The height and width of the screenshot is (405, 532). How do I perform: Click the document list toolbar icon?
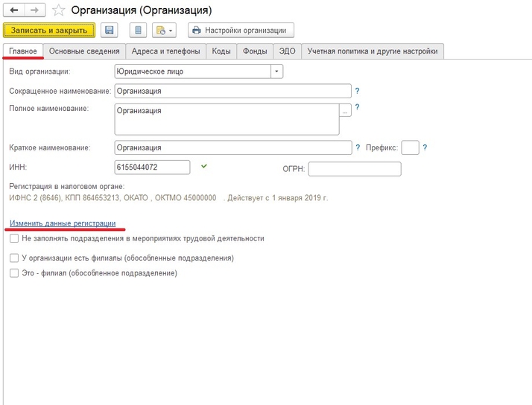tap(137, 31)
